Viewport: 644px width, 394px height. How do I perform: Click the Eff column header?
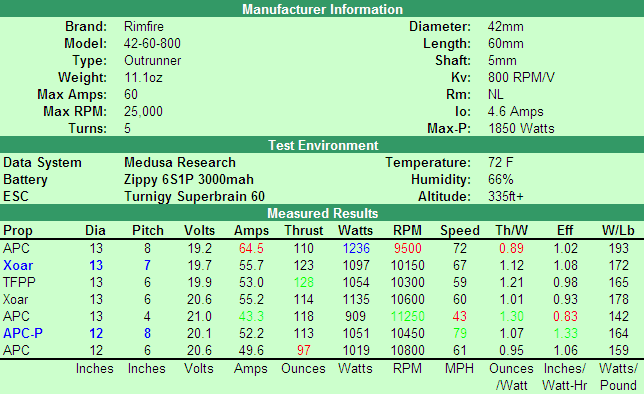coord(565,230)
